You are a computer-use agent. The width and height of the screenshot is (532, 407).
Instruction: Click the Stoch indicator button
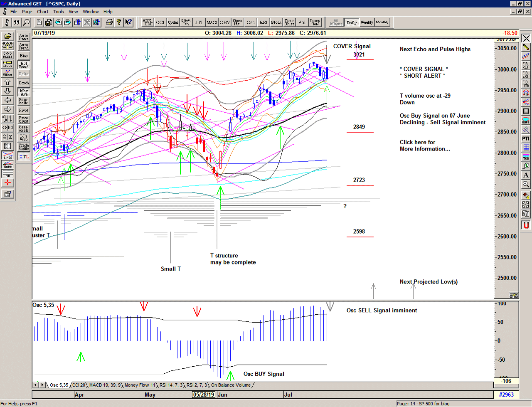pyautogui.click(x=276, y=22)
